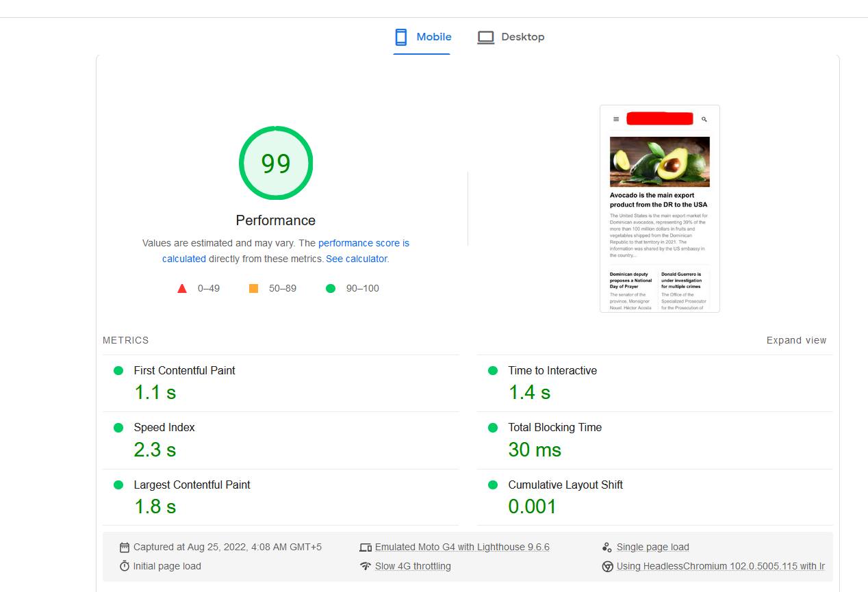Expand the metrics via Expand view

tap(796, 340)
